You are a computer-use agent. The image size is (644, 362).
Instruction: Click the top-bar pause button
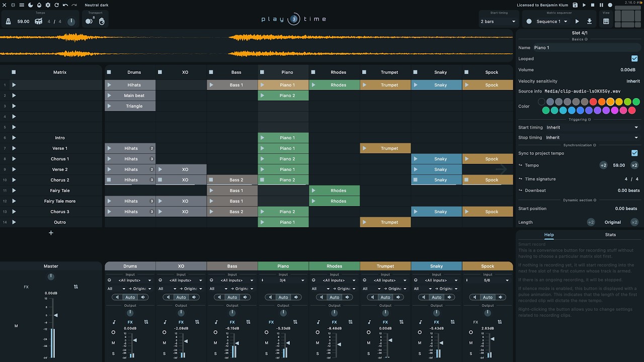601,5
